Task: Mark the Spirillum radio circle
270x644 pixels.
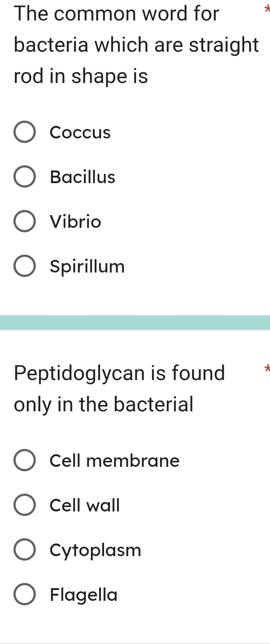Action: coord(25,266)
